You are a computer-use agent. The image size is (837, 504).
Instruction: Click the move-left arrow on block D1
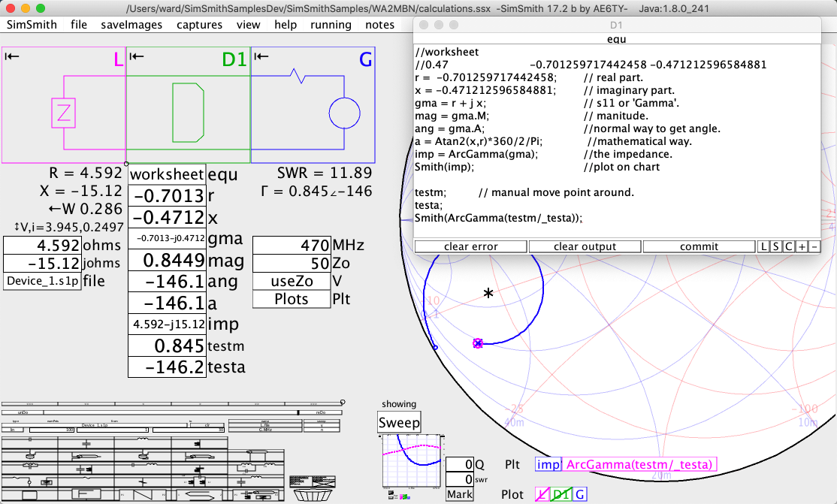[137, 56]
